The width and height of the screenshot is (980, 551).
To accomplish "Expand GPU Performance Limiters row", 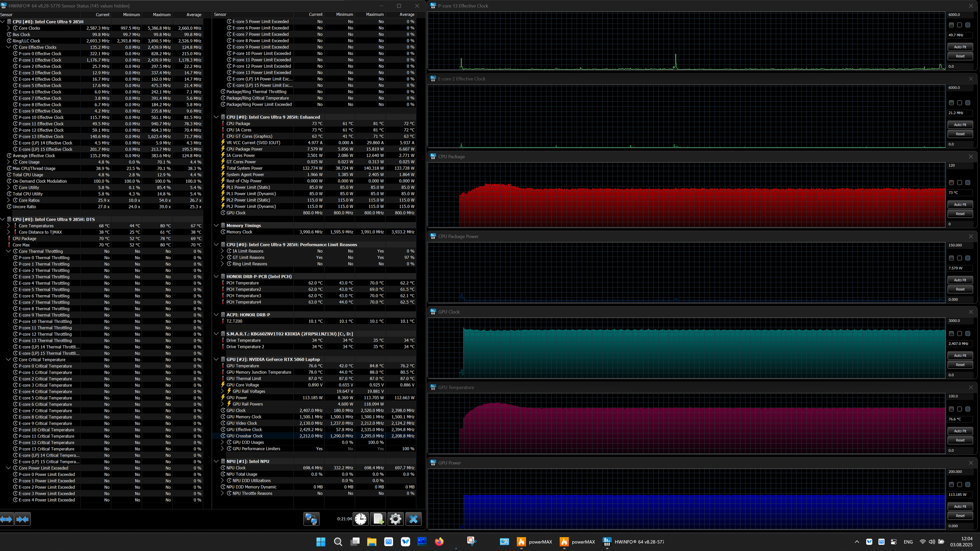I will point(222,449).
